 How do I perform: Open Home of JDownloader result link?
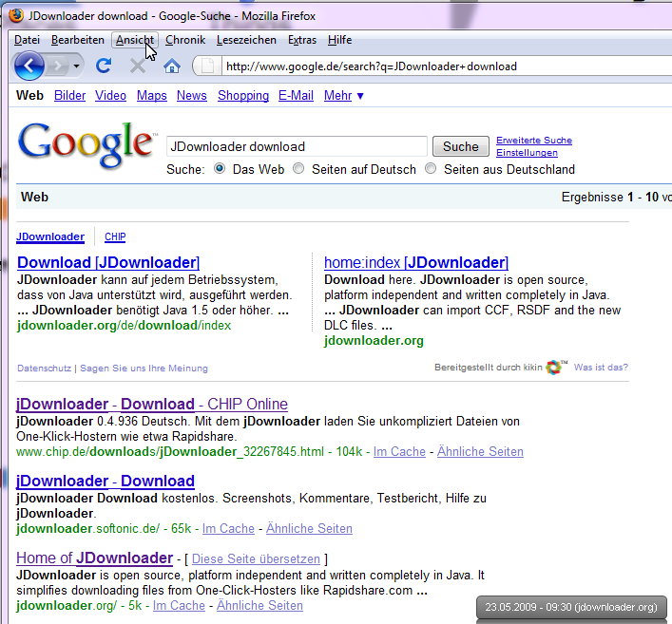click(x=94, y=558)
